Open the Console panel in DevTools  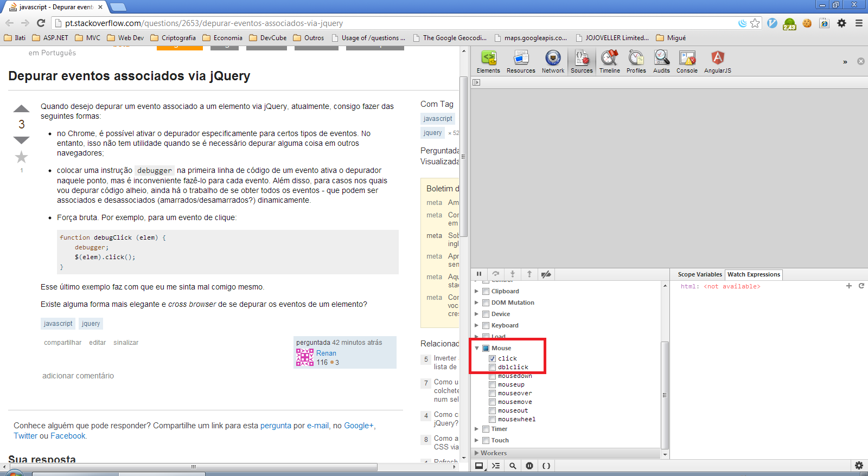coord(687,62)
